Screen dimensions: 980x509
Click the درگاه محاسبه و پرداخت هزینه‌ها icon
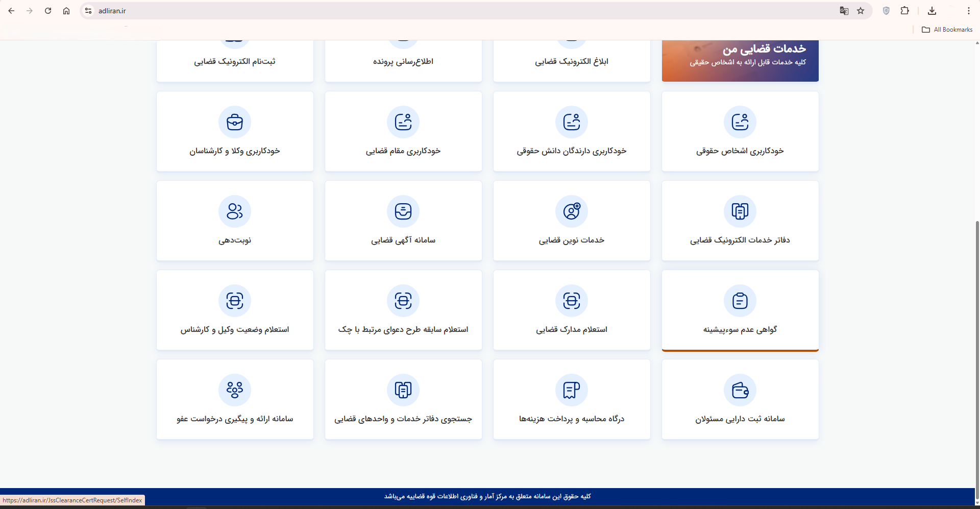571,390
